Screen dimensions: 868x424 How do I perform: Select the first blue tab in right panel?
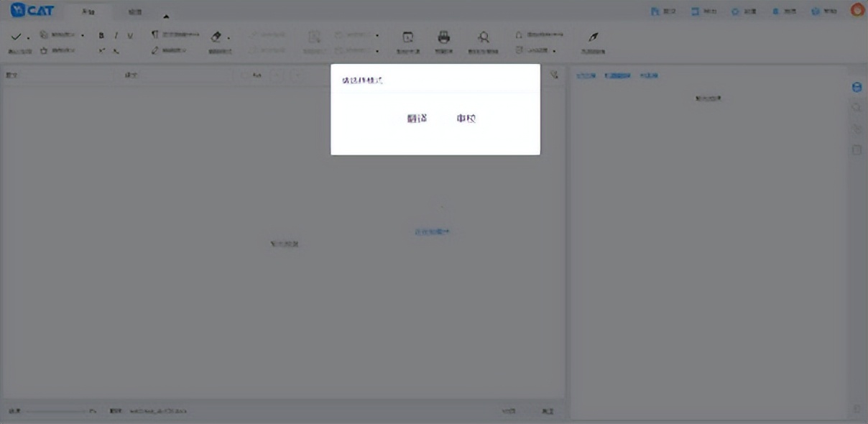coord(586,75)
